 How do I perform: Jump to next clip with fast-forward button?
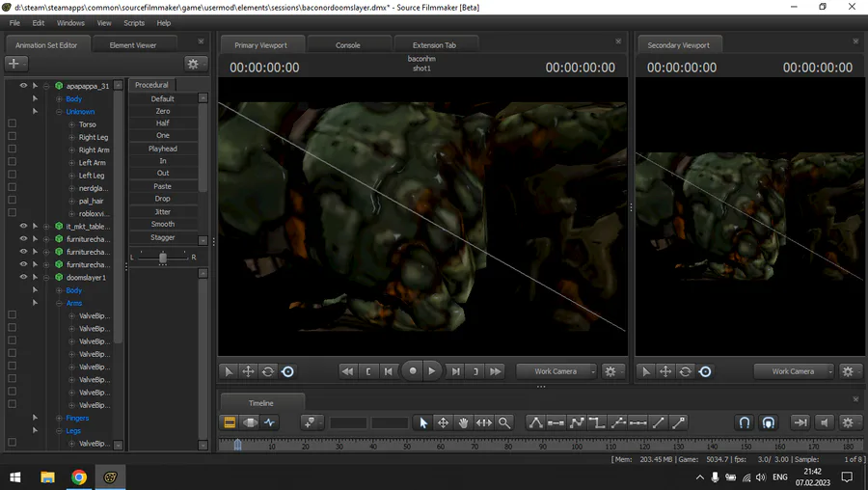[x=496, y=371]
